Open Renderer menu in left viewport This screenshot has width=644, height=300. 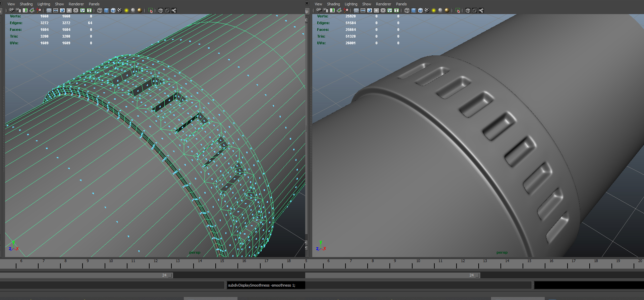tap(76, 4)
